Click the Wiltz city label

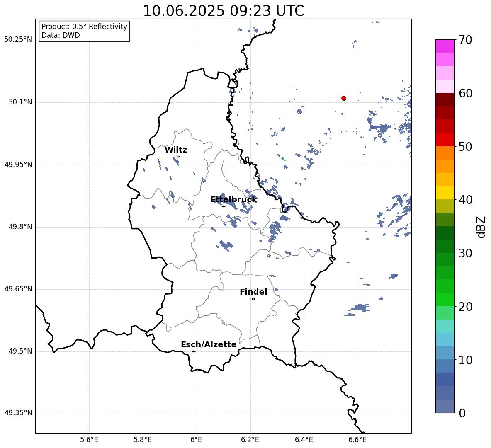pos(176,150)
